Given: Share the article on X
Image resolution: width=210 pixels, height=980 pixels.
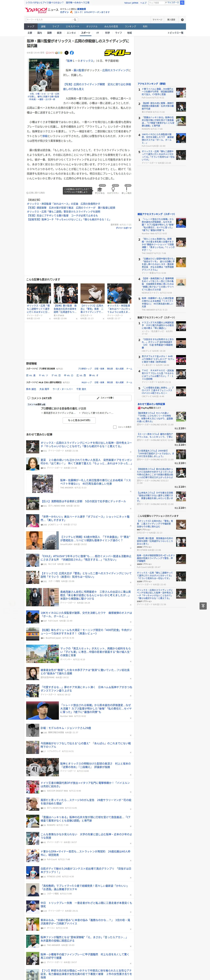Looking at the screenshot, I should 66,53.
